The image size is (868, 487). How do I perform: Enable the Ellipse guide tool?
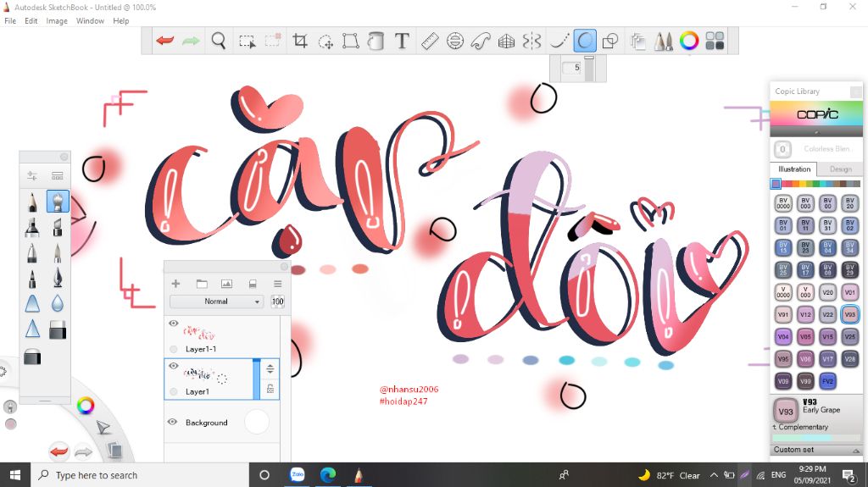(455, 41)
